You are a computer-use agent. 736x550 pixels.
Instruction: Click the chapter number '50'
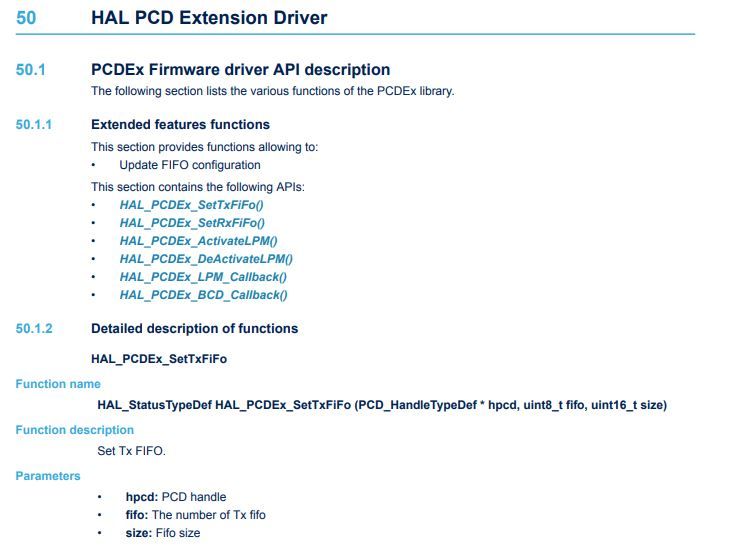pyautogui.click(x=26, y=18)
